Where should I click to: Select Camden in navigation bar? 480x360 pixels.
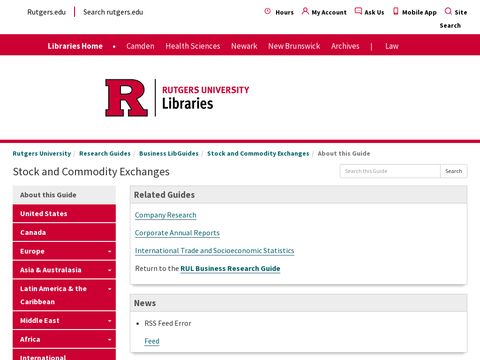[140, 46]
